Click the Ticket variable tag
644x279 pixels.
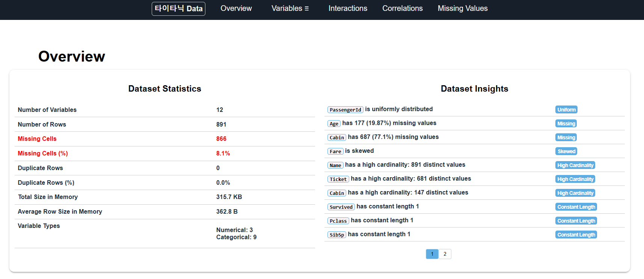point(338,179)
